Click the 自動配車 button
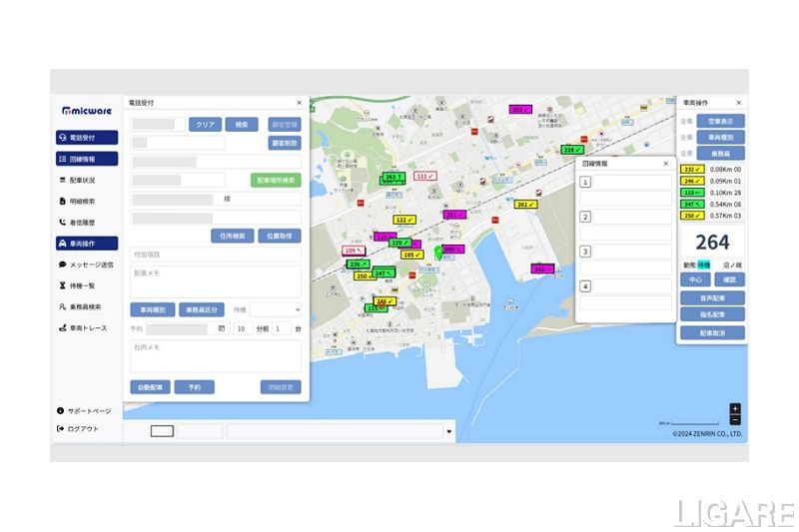 [x=150, y=386]
